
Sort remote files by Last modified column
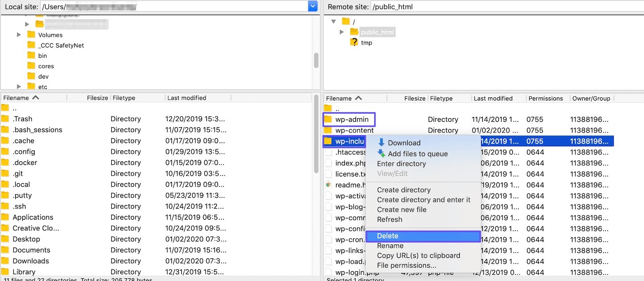point(493,98)
